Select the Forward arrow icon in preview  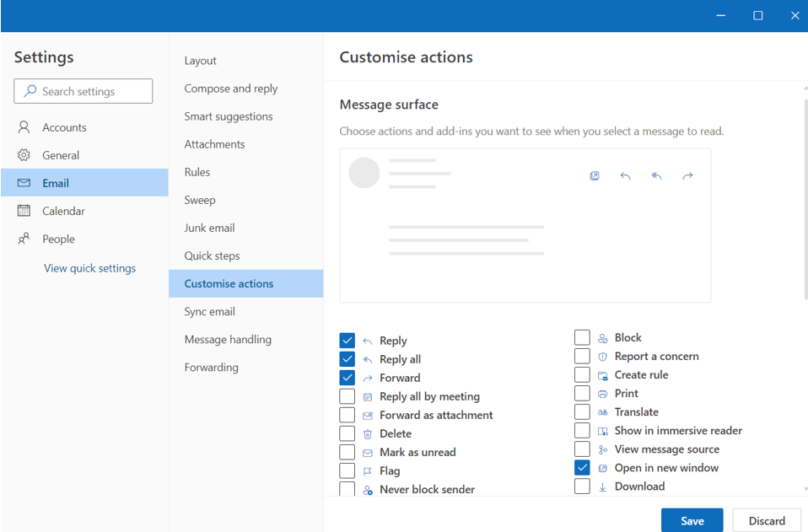(687, 175)
